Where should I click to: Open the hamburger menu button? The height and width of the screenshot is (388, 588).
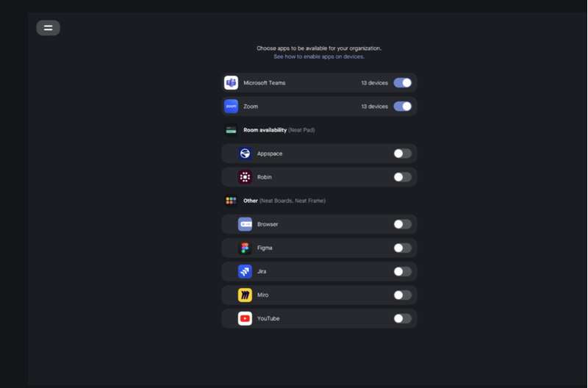click(48, 28)
